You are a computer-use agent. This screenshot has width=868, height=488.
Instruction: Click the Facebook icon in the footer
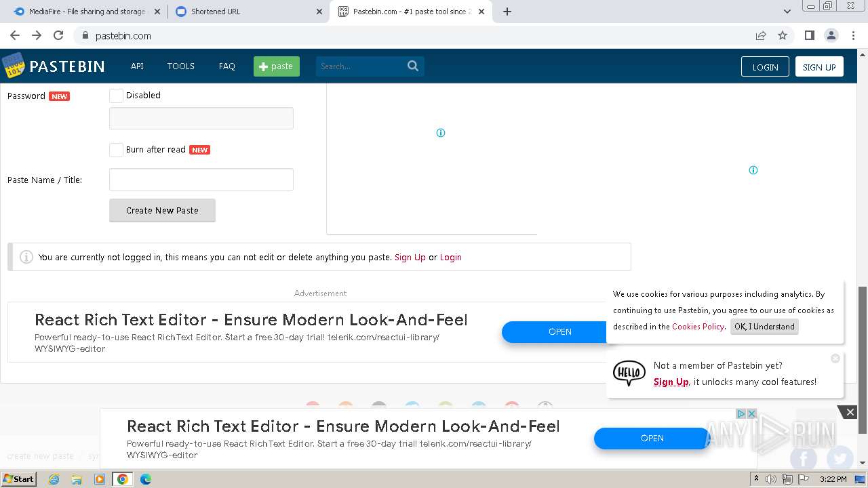tap(804, 459)
